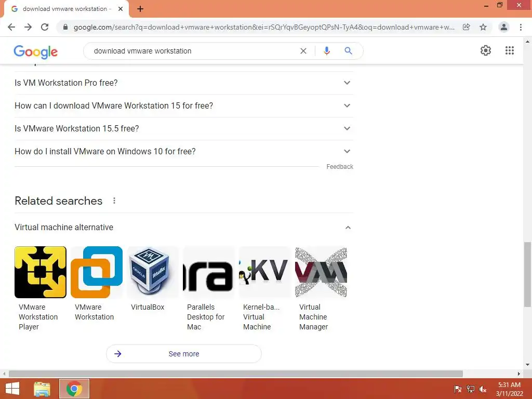The width and height of the screenshot is (532, 399).
Task: Open the Chrome profile avatar menu
Action: [x=504, y=27]
